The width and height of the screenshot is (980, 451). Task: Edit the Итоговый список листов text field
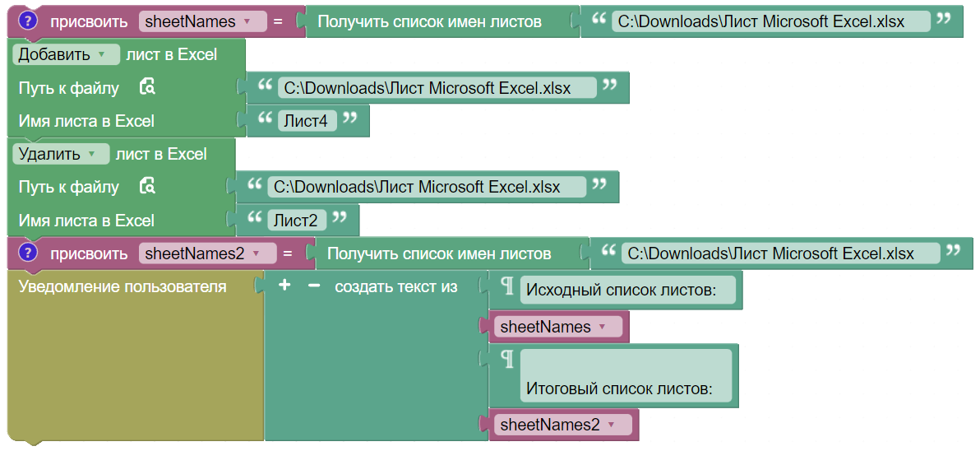tap(626, 375)
